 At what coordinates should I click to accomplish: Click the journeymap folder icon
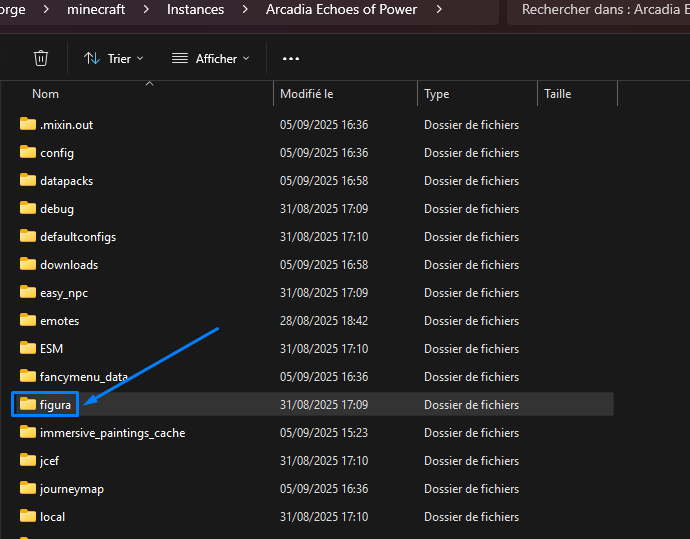click(27, 489)
